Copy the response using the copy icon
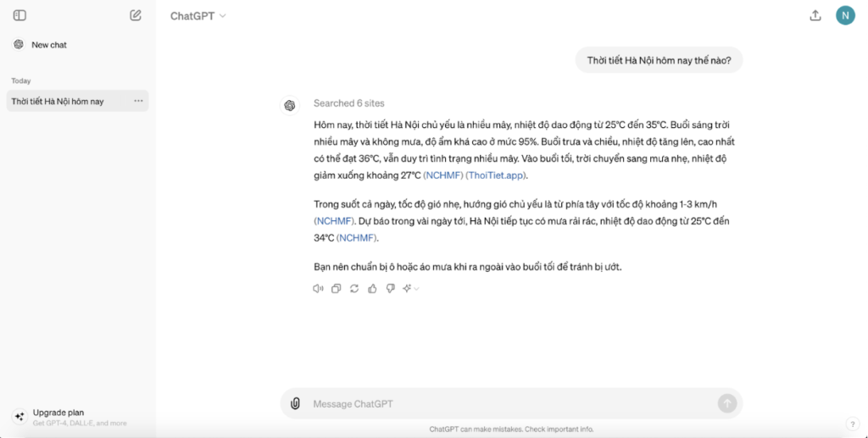The width and height of the screenshot is (868, 438). [336, 289]
